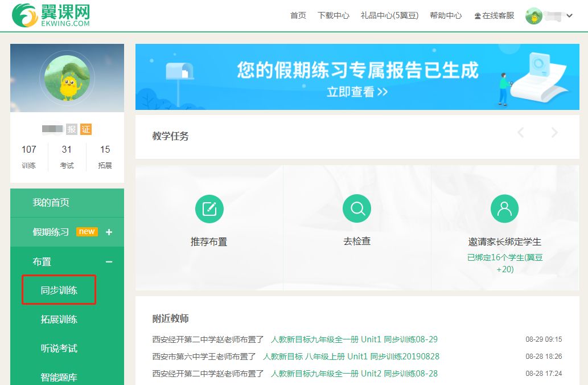Image resolution: width=588 pixels, height=385 pixels.
Task: Click the 去检查 magnifier icon
Action: 357,208
